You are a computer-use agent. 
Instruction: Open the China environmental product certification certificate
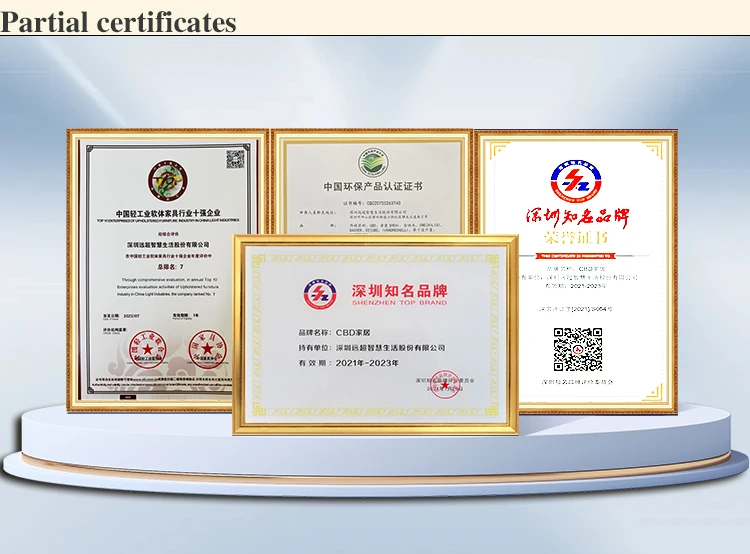click(372, 182)
